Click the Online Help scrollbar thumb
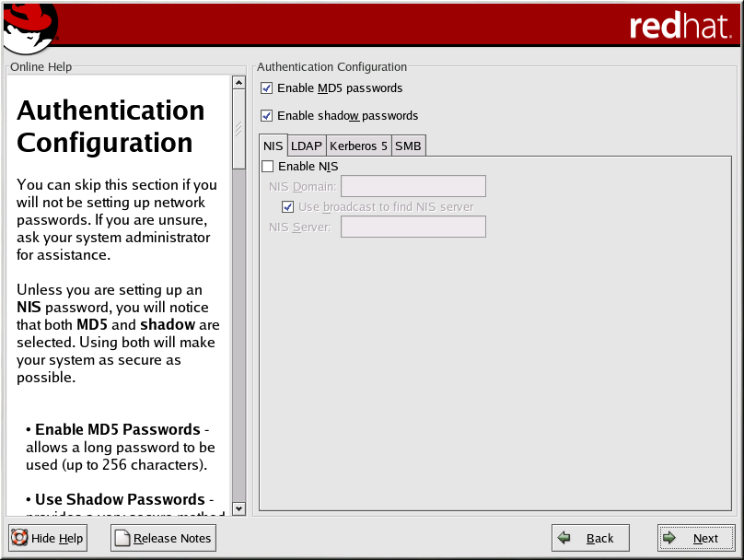The width and height of the screenshot is (744, 560). click(x=238, y=127)
